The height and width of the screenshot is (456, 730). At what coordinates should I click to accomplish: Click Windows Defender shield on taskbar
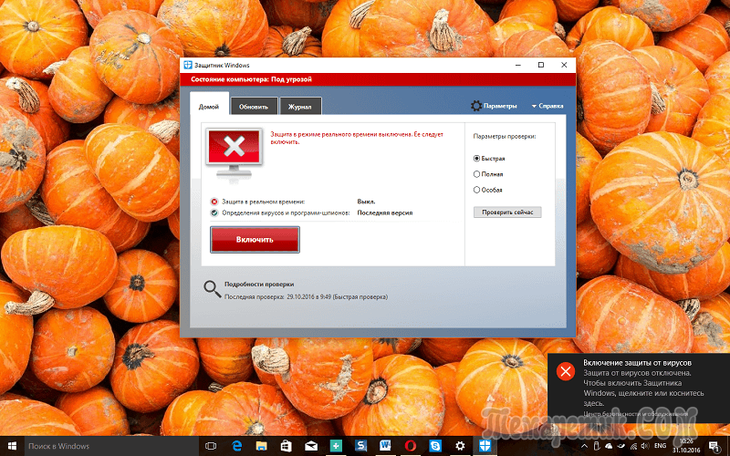pyautogui.click(x=485, y=446)
